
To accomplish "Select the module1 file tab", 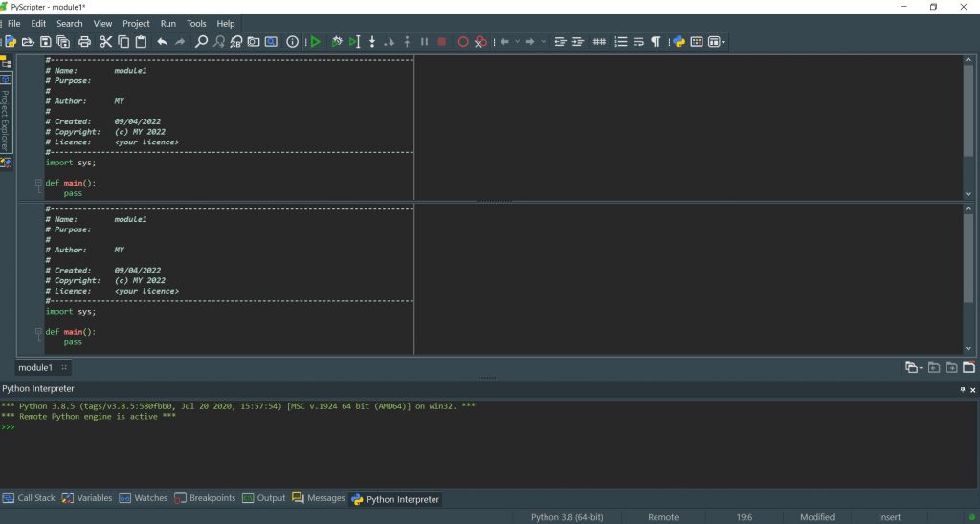I will (35, 367).
